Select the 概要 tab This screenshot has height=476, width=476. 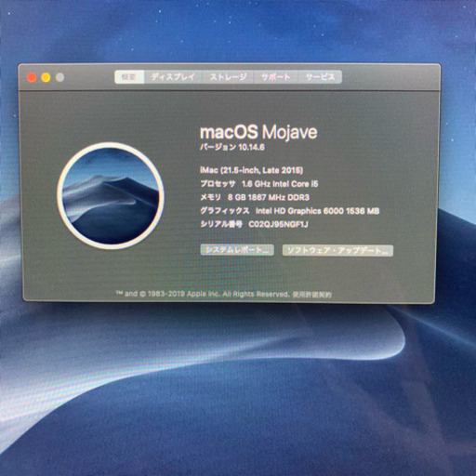[129, 77]
